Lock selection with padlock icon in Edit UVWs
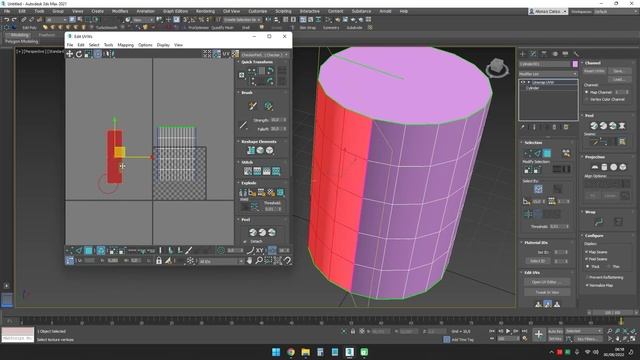Viewport: 640px width, 360px height. [159, 260]
